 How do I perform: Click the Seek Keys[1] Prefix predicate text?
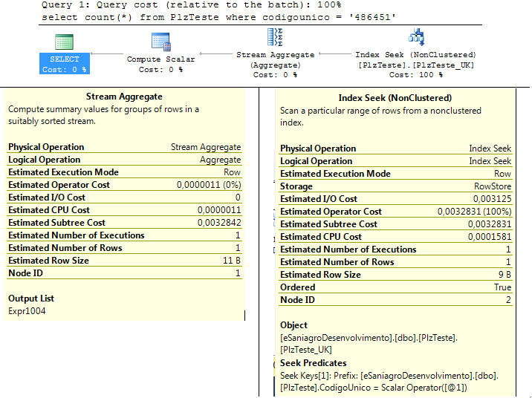[389, 382]
